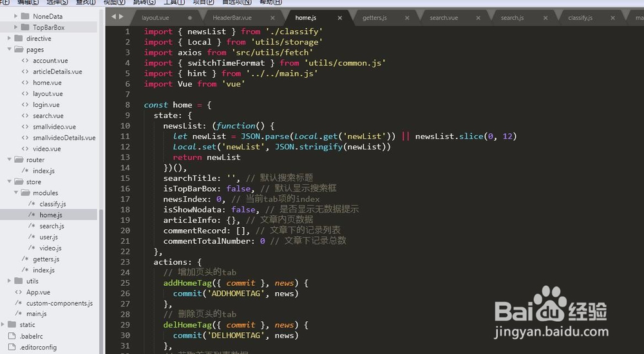The height and width of the screenshot is (354, 644).
Task: Go to previous tab with left arrow
Action: click(x=114, y=17)
